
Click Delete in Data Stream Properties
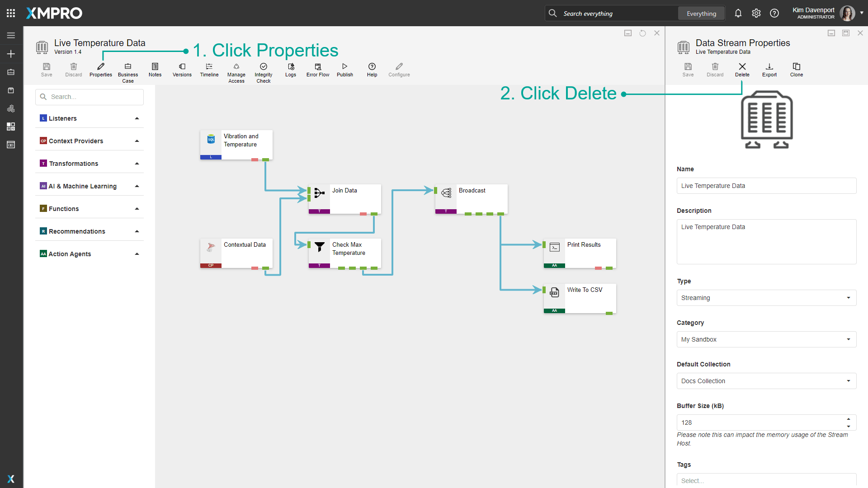click(x=742, y=67)
